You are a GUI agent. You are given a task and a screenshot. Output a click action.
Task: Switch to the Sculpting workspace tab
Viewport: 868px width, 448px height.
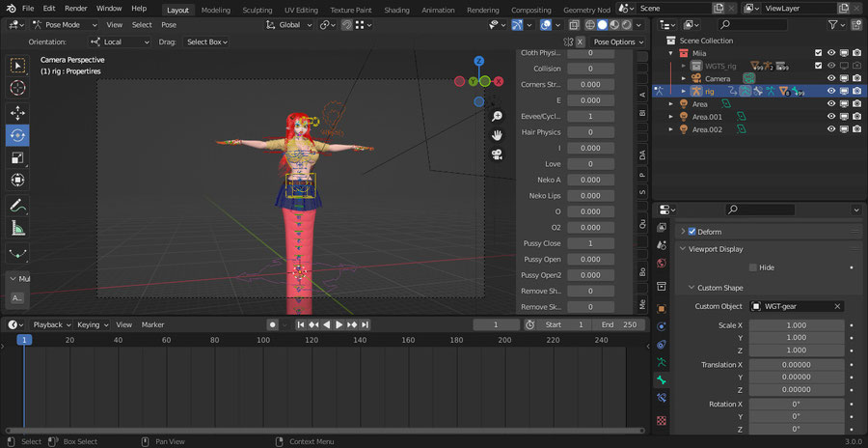258,10
